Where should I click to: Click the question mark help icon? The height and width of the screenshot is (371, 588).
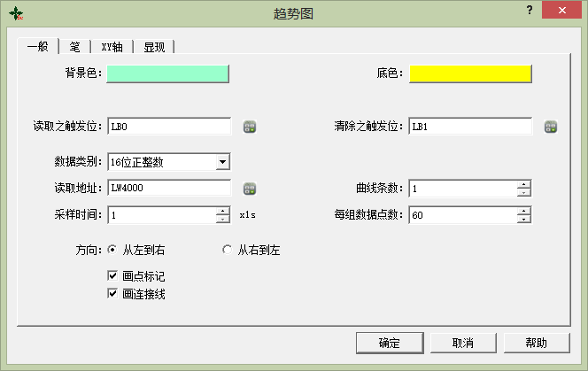[x=529, y=11]
